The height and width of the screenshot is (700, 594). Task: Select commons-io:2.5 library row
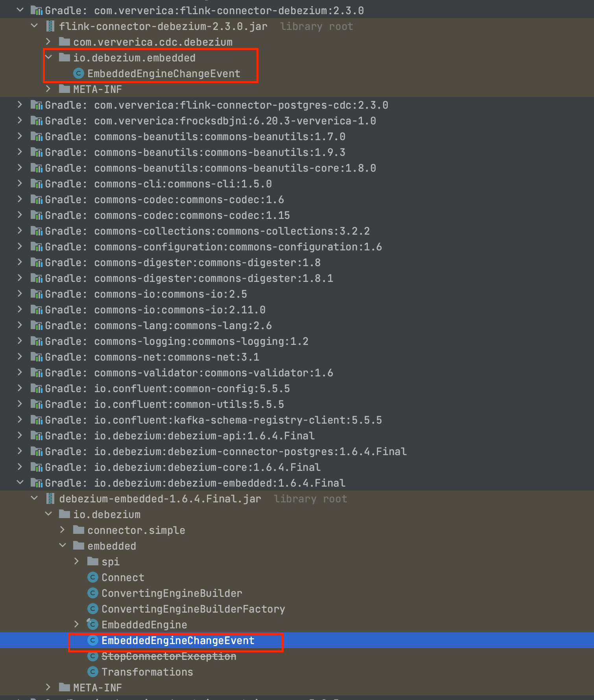click(297, 294)
